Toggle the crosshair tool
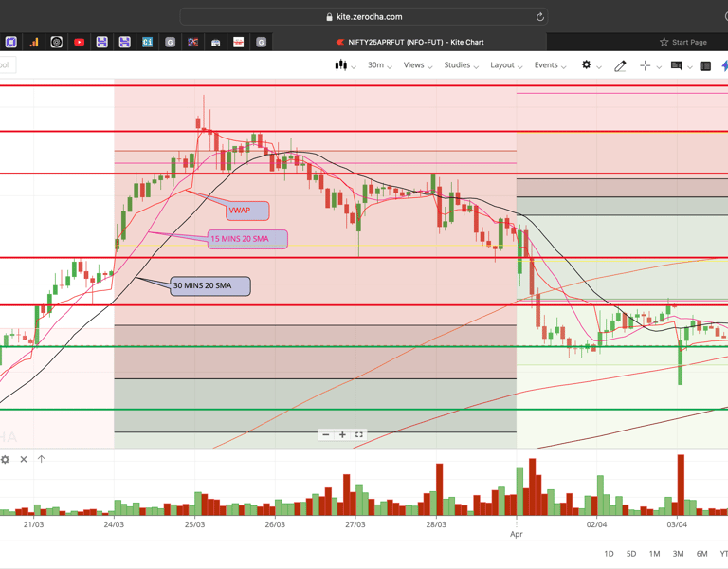 coord(645,66)
